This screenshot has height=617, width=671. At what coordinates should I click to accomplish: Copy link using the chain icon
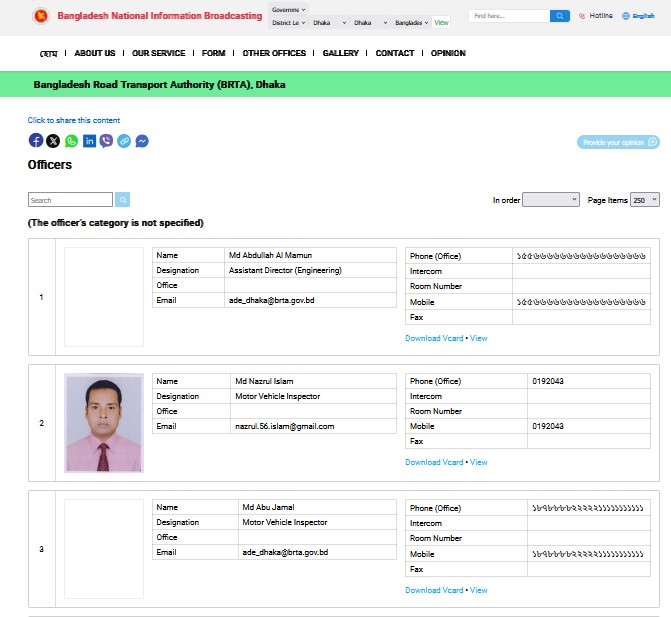point(124,141)
